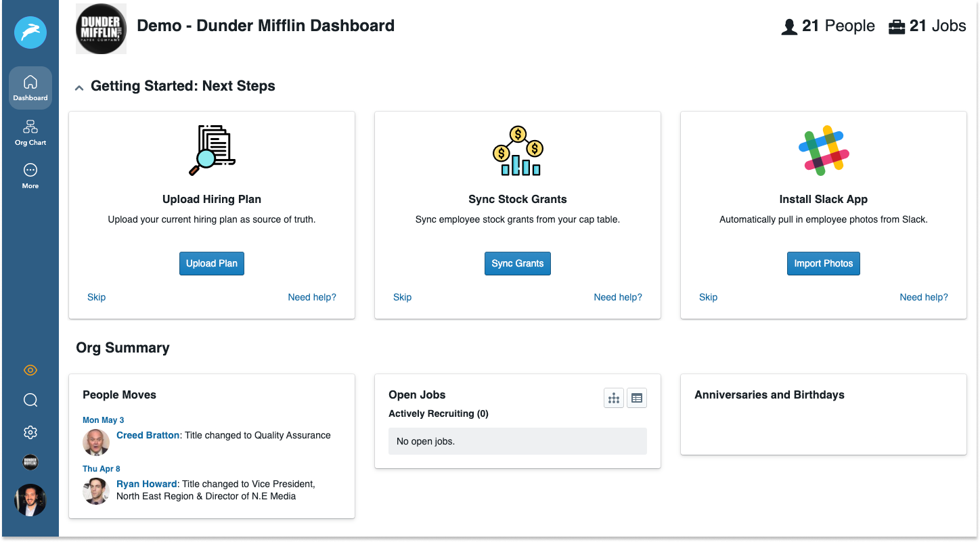Viewport: 980px width, 542px height.
Task: Click the 21 People counter
Action: pos(828,26)
